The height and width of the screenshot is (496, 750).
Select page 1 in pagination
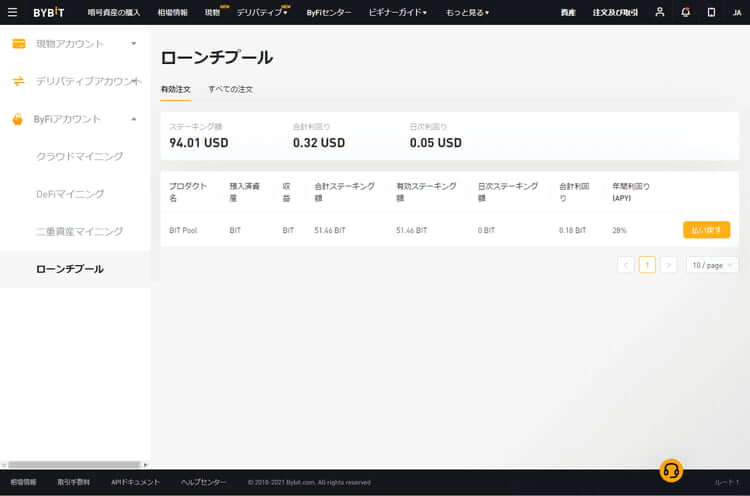[x=647, y=265]
